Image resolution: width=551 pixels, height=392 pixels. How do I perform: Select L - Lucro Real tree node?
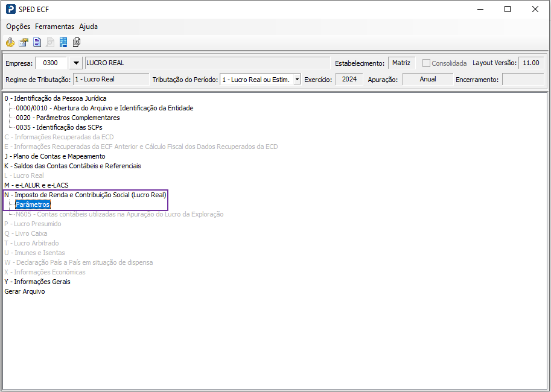click(x=24, y=175)
